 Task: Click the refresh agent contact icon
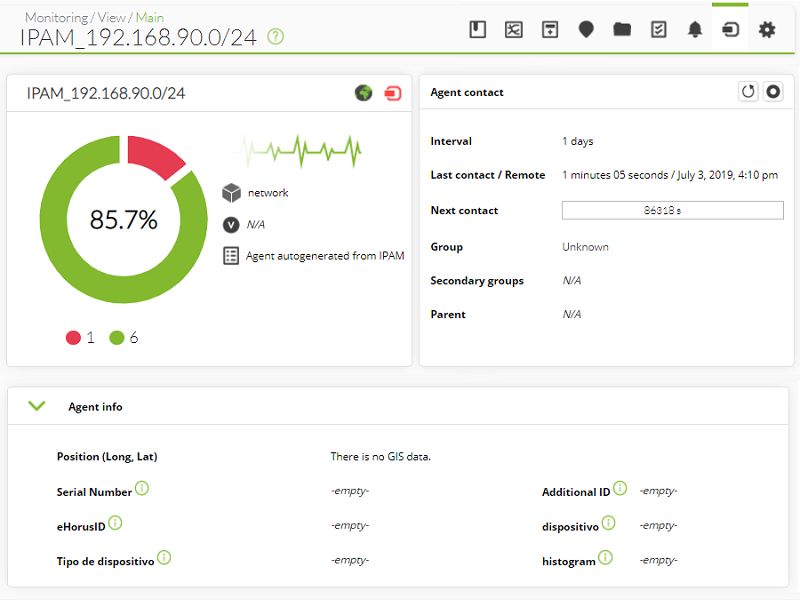click(748, 92)
